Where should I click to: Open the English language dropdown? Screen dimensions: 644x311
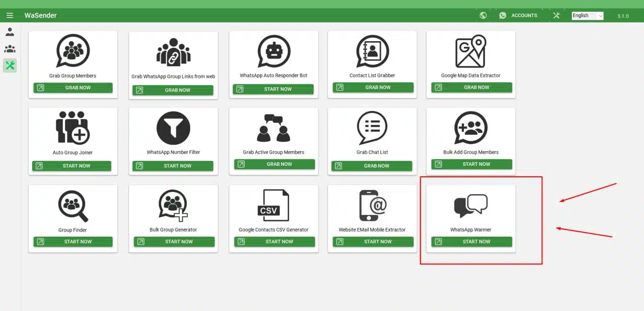[587, 16]
